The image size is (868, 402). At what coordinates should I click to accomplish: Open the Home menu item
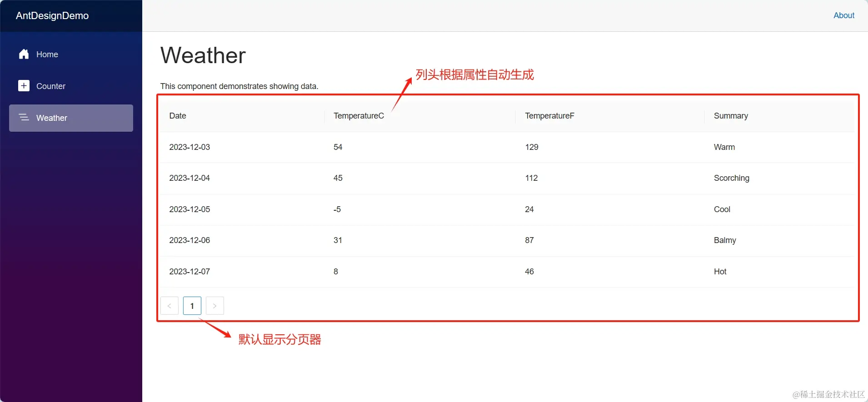coord(71,55)
